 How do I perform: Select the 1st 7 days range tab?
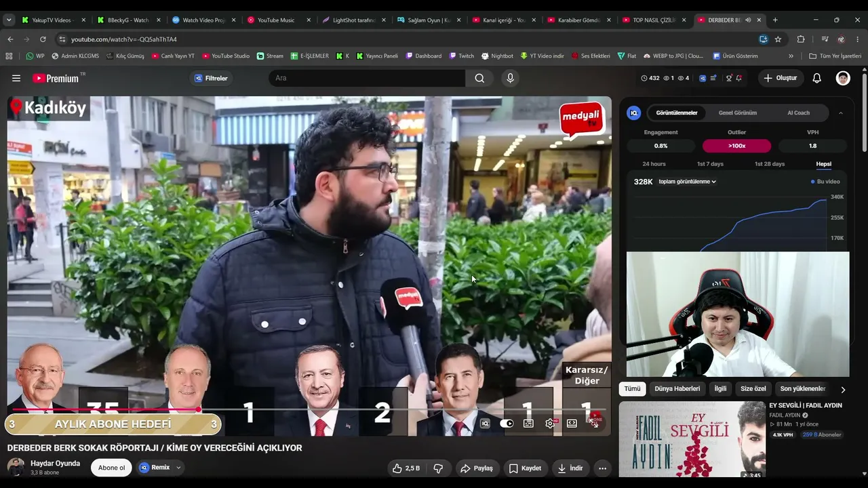(710, 164)
